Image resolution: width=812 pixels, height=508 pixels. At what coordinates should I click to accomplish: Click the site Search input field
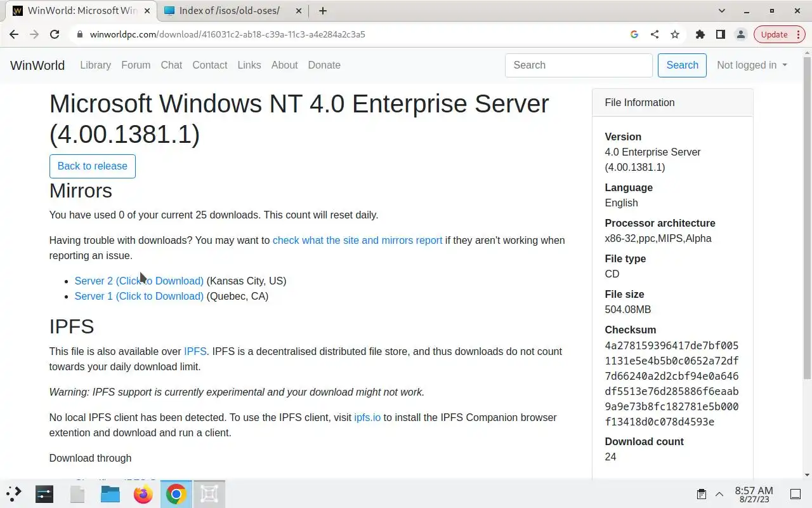579,65
